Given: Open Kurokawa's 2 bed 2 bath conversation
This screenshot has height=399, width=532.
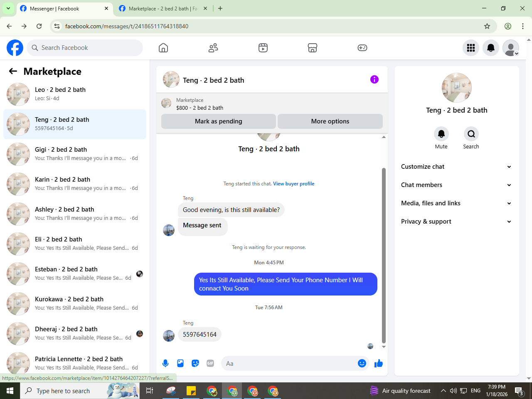Looking at the screenshot, I should [75, 304].
